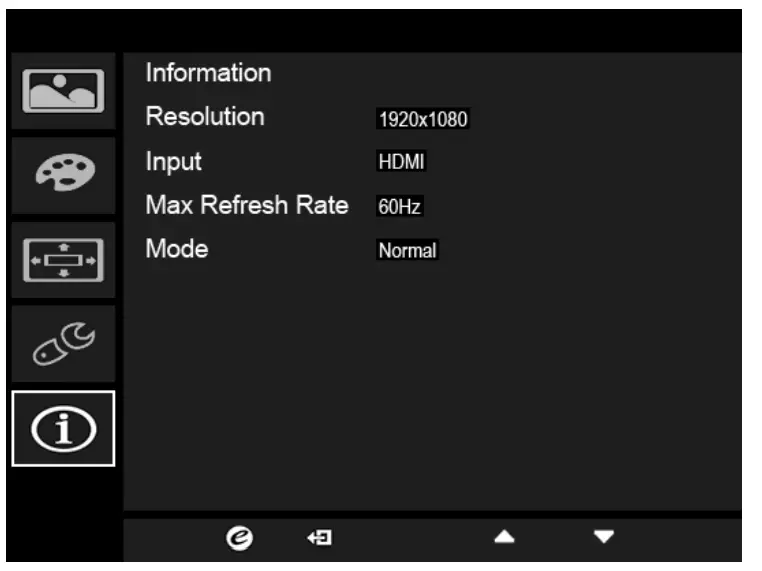This screenshot has width=762, height=571.
Task: Click the Normal mode value
Action: click(407, 250)
